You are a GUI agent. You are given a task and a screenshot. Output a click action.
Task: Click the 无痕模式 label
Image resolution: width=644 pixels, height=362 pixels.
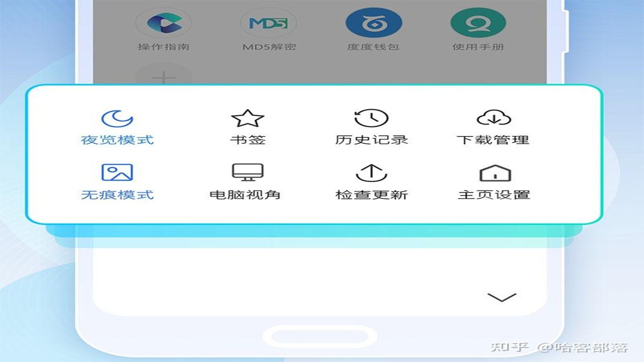[117, 195]
